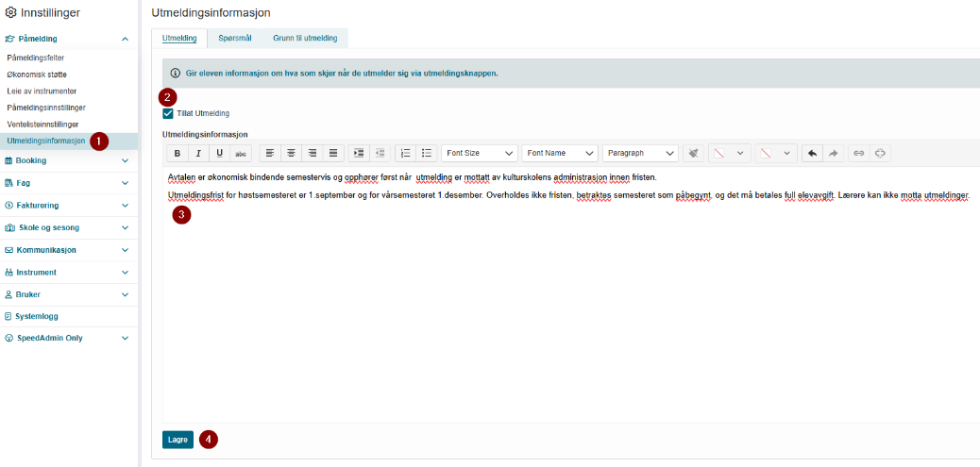The width and height of the screenshot is (980, 467).
Task: Center align the text
Action: (x=291, y=153)
